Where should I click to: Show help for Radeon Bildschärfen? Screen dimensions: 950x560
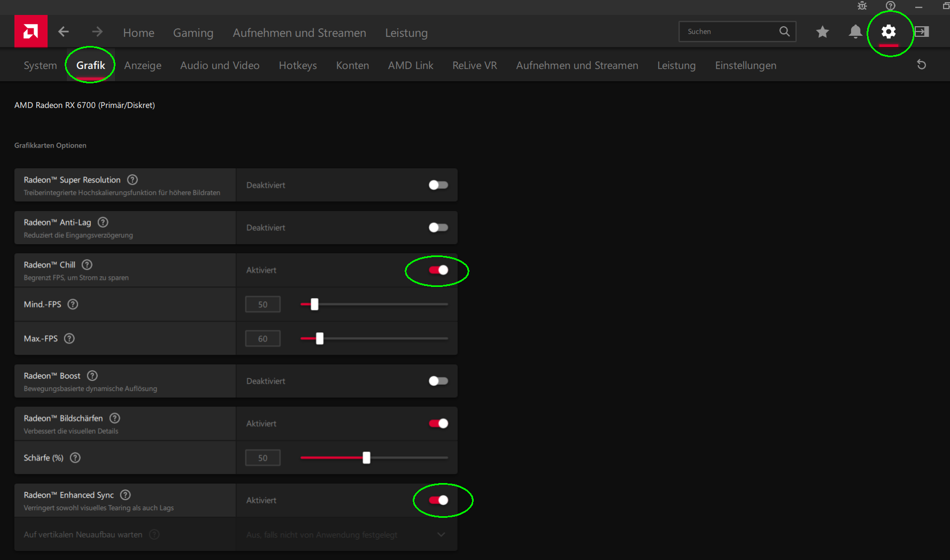point(115,418)
